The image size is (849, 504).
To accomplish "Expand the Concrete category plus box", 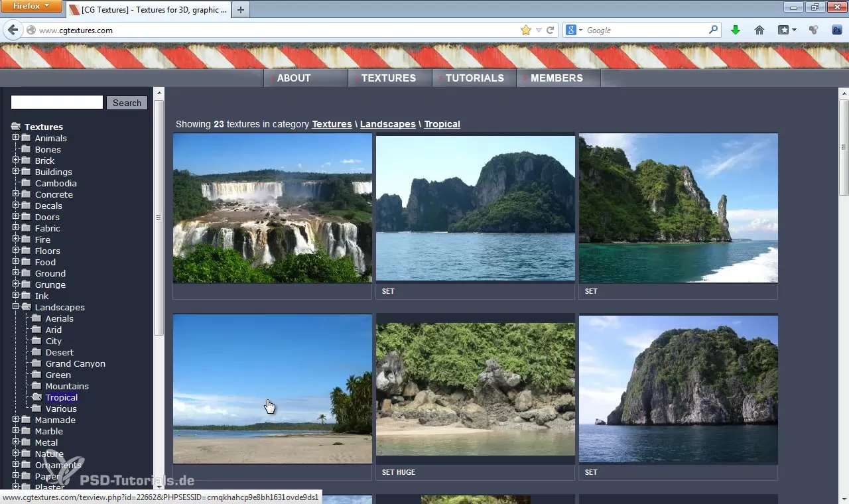I will 16,194.
